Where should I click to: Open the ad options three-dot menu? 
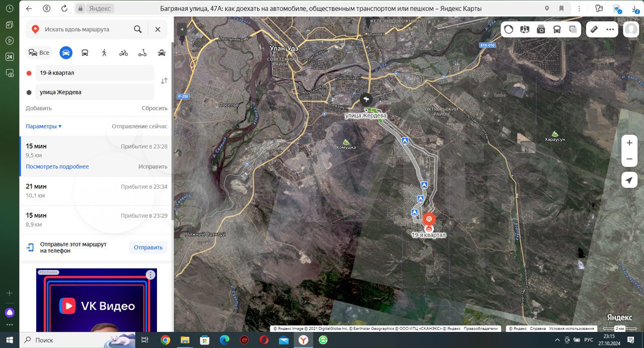[x=150, y=275]
